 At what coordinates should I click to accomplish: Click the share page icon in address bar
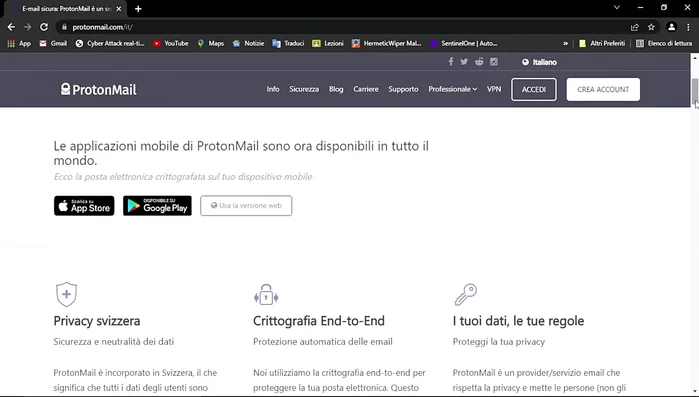click(x=635, y=27)
